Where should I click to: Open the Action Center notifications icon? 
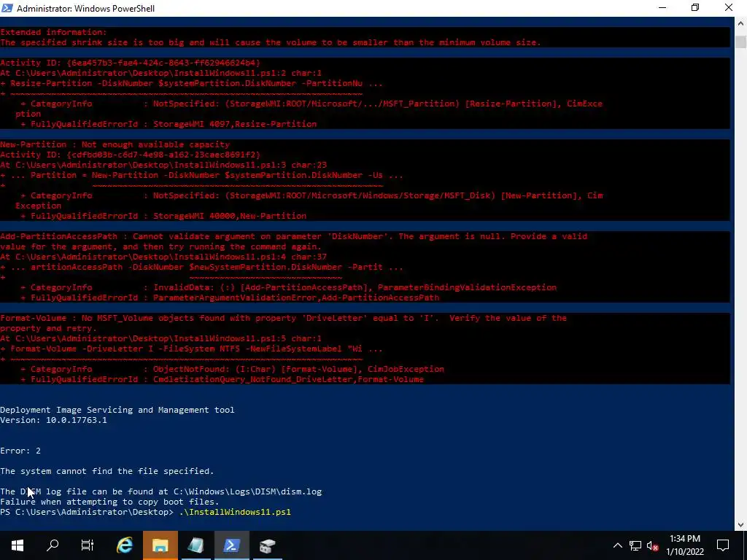coord(723,545)
